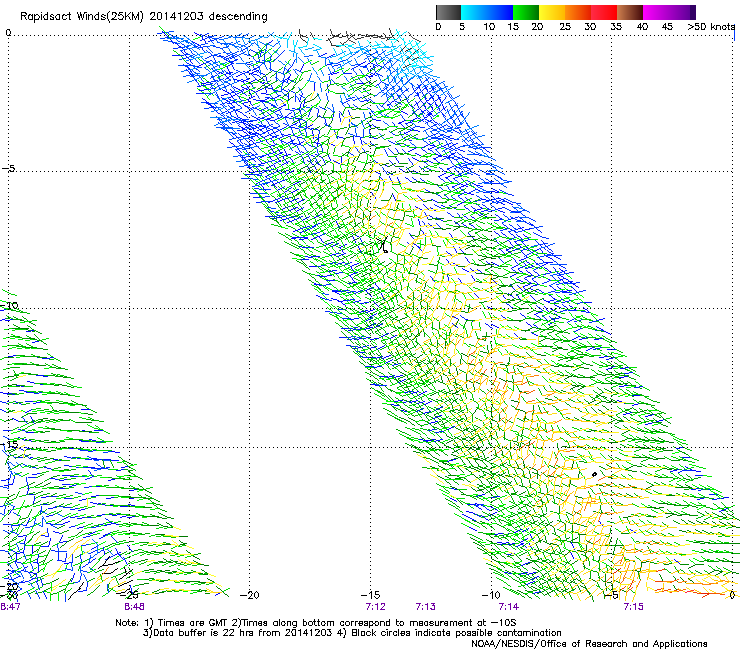The width and height of the screenshot is (740, 650).
Task: Click the "Note: 1) Times are GMT" line
Action: 316,623
